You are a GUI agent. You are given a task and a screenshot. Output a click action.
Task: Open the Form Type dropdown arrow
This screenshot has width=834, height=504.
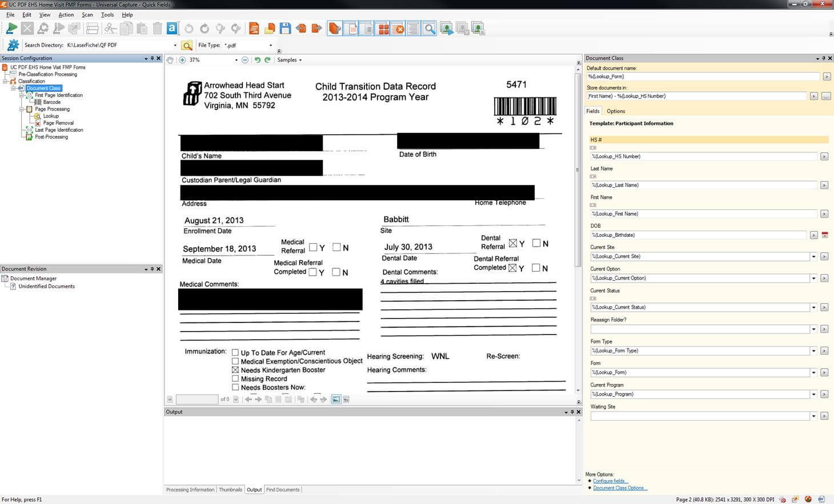coord(813,351)
